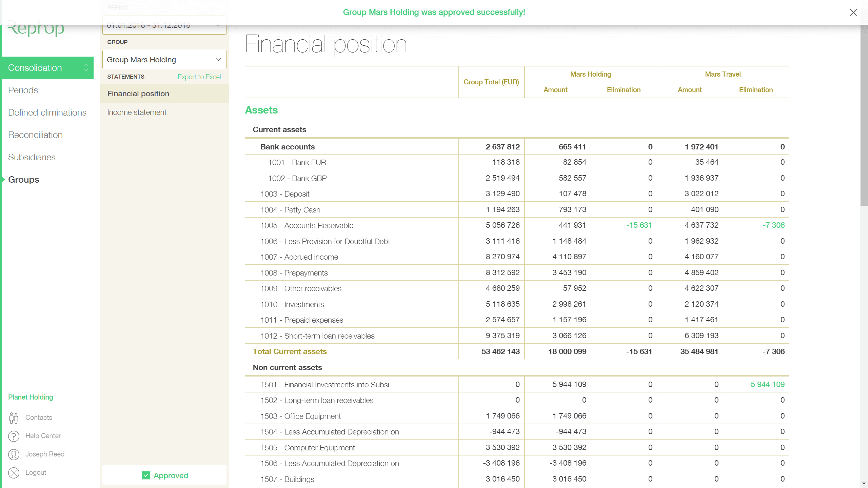Viewport: 868px width, 488px height.
Task: Click the Help Center question mark icon
Action: coord(14,436)
